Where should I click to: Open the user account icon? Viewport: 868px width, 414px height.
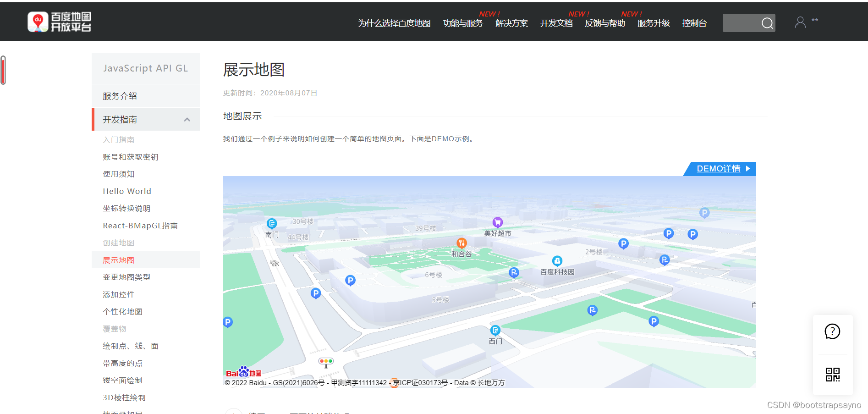coord(800,22)
